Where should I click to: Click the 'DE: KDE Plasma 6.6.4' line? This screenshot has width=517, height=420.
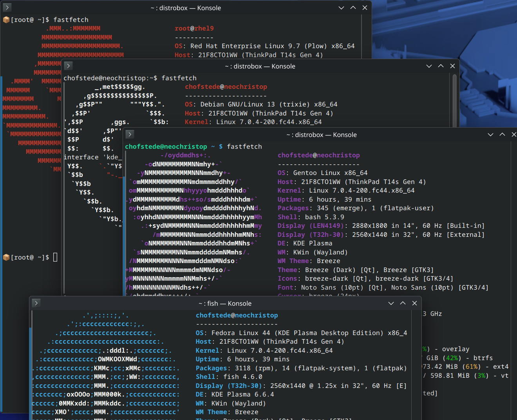[x=235, y=394]
